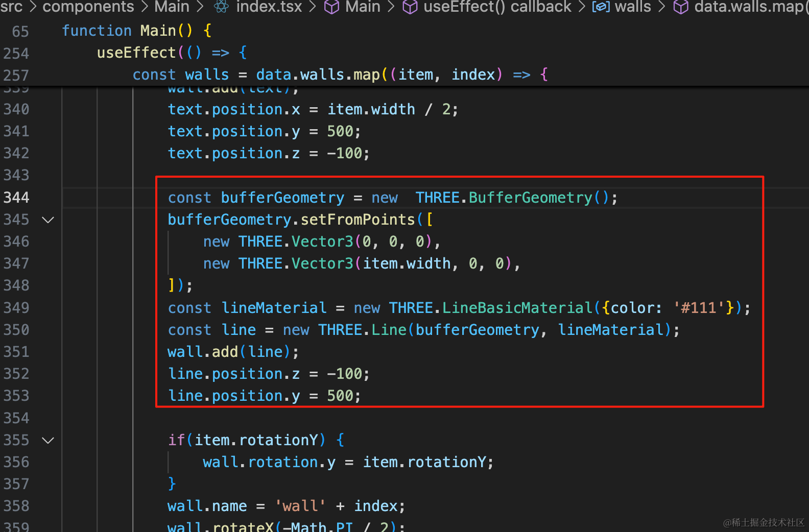Click the bufferGeometry declaration on line 344
The image size is (809, 532).
(393, 198)
